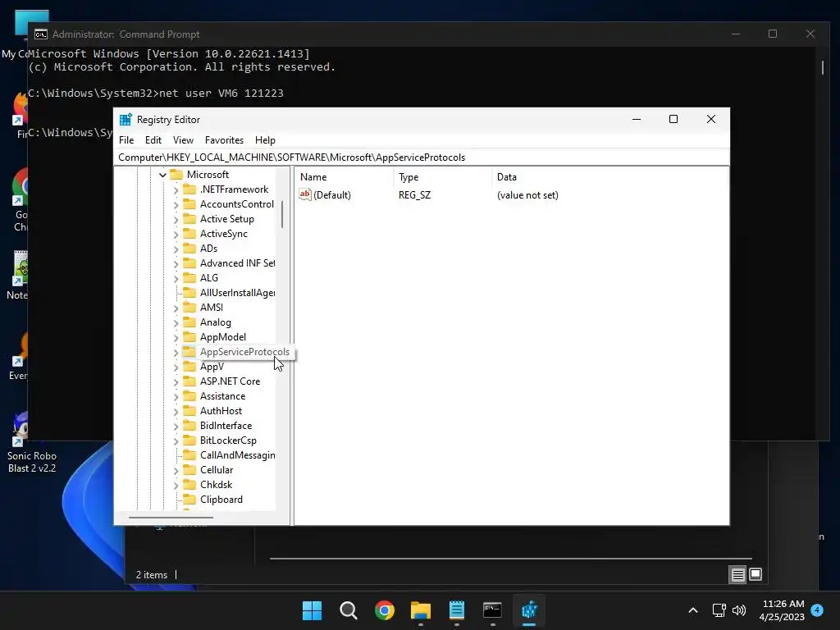Image resolution: width=840 pixels, height=630 pixels.
Task: Select the ASP.NET Core tree item
Action: [230, 381]
